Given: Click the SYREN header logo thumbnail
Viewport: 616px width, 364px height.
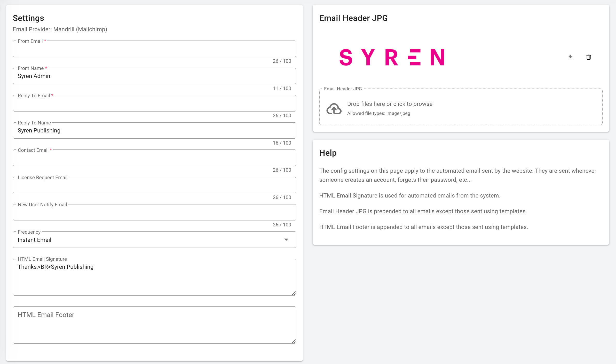Looking at the screenshot, I should click(392, 57).
